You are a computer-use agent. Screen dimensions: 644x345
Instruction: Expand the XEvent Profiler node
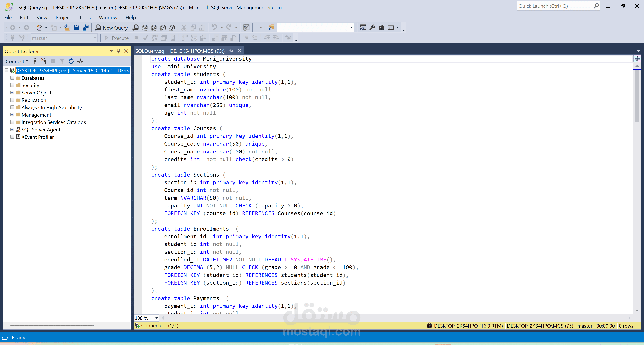(x=12, y=137)
